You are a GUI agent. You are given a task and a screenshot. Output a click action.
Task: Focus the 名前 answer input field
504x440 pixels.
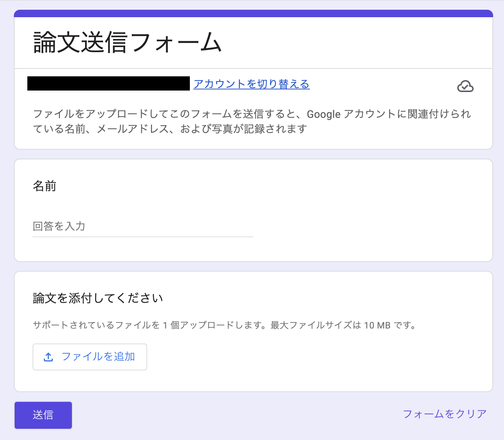click(143, 226)
